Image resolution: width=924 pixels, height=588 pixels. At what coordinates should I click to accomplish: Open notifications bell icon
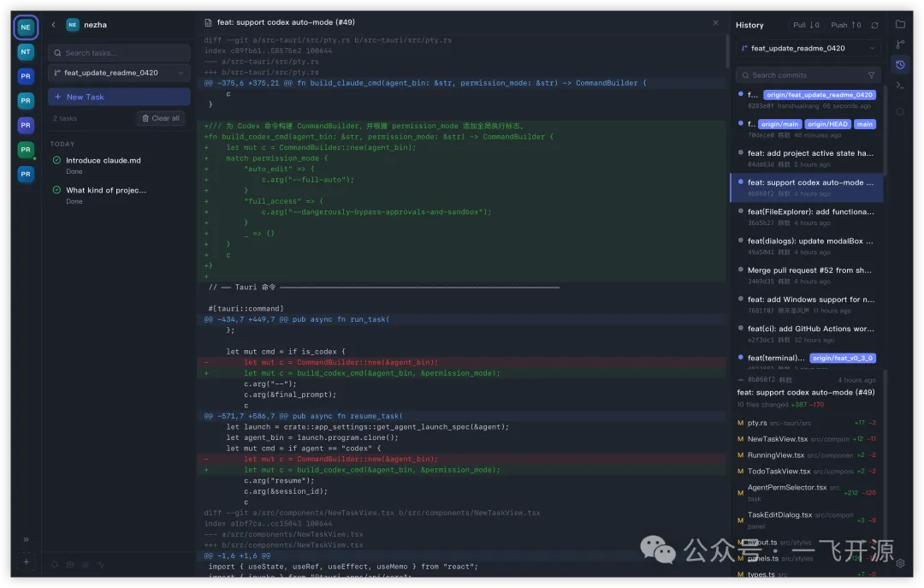(x=54, y=564)
